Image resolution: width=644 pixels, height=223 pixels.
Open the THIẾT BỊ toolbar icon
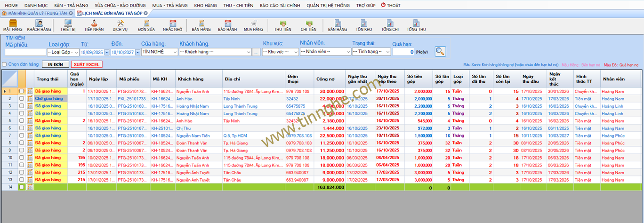coord(68,25)
